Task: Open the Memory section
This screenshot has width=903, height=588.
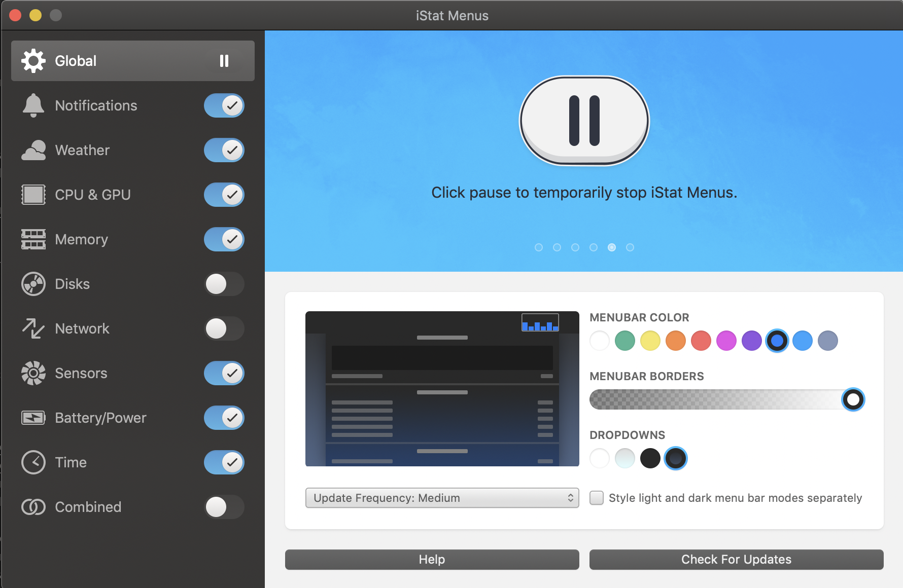Action: point(81,239)
